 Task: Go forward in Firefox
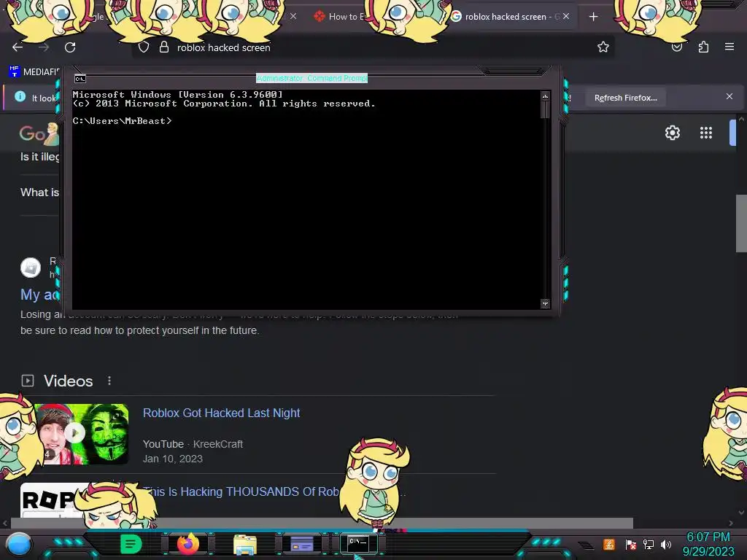pyautogui.click(x=44, y=47)
